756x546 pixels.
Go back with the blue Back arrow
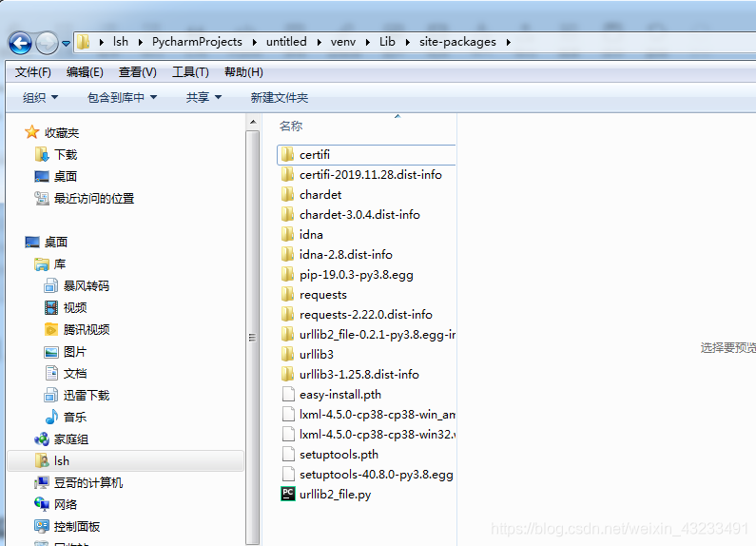coord(20,44)
